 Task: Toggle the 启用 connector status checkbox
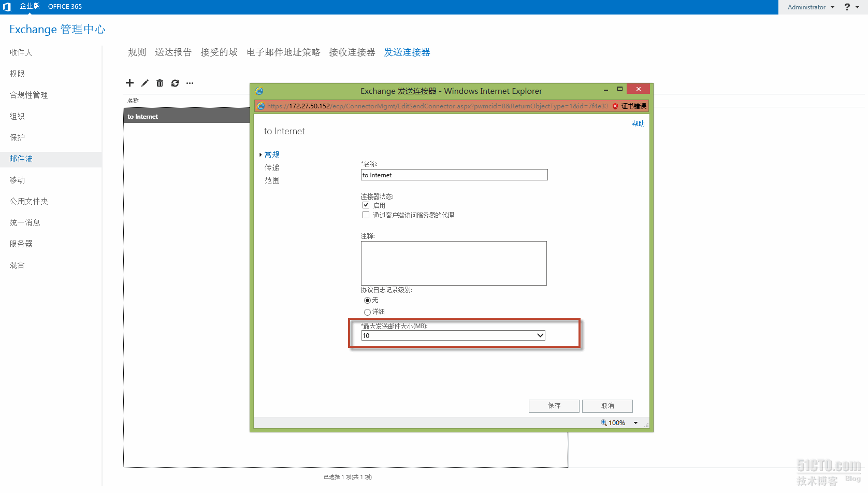(366, 205)
